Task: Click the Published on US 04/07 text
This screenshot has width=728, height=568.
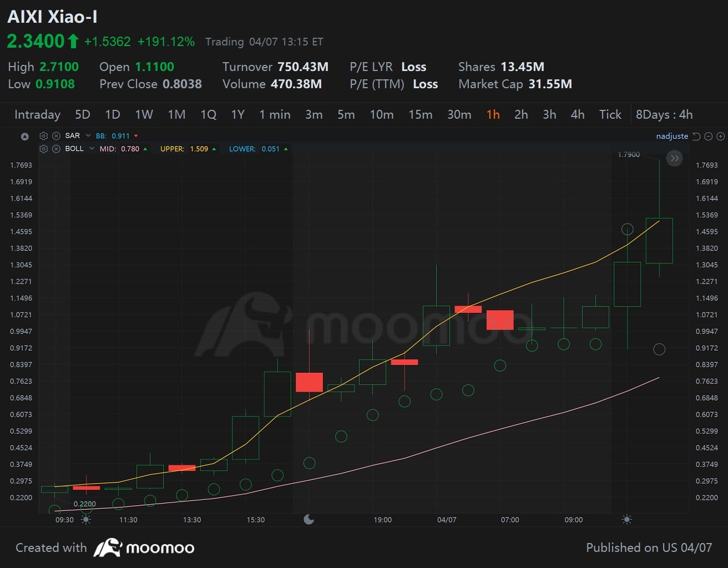Action: [x=649, y=547]
